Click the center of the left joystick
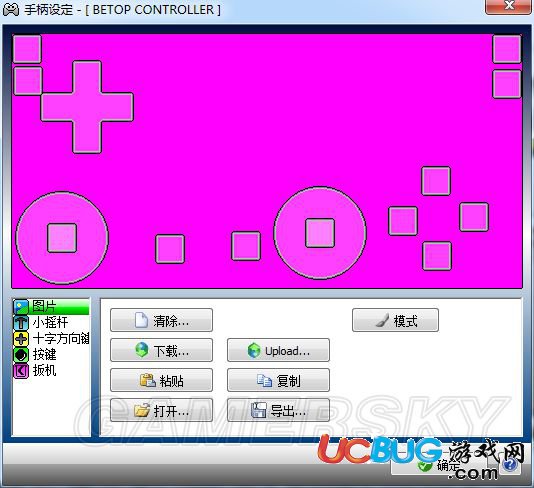Image resolution: width=534 pixels, height=488 pixels. click(x=62, y=238)
